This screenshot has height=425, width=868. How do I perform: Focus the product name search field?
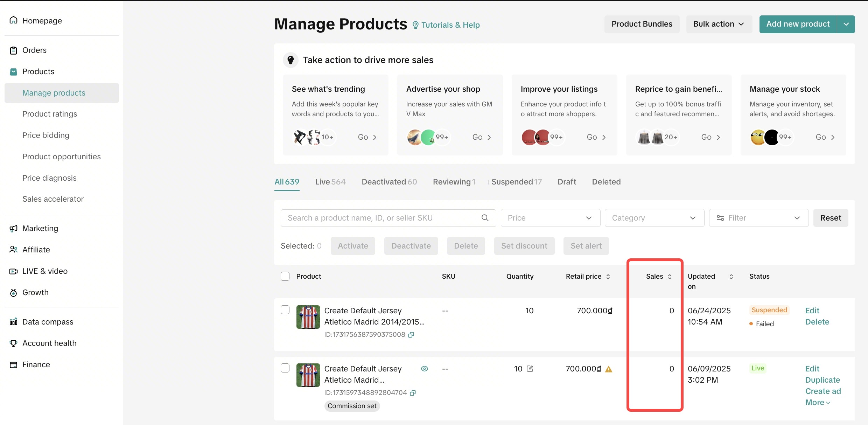pos(381,218)
